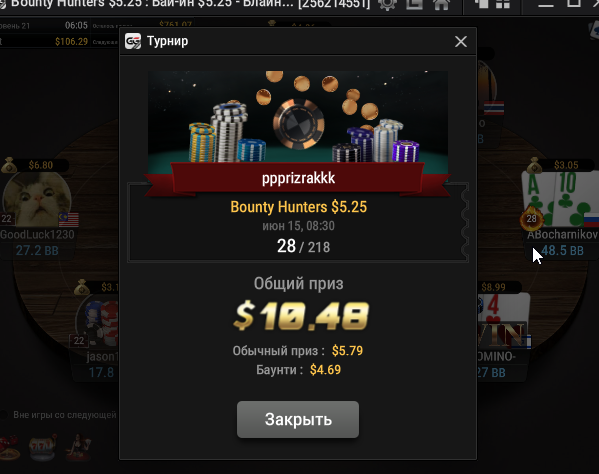Toggle 'Вне игры со следующей' checkbox
599x474 pixels.
pos(4,415)
